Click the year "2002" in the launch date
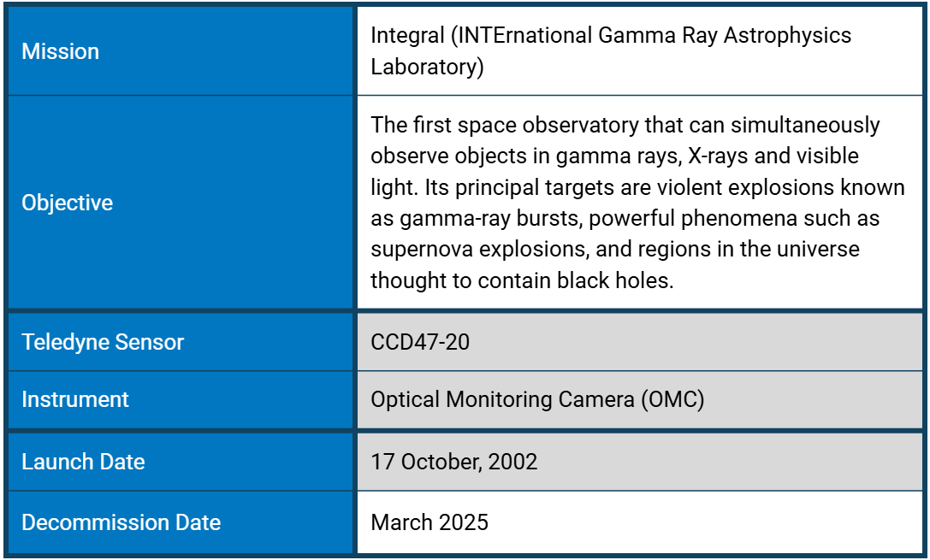 513,462
